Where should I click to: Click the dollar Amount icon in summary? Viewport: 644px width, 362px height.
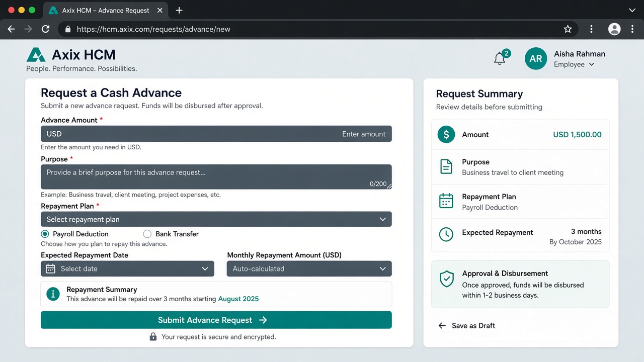click(446, 135)
